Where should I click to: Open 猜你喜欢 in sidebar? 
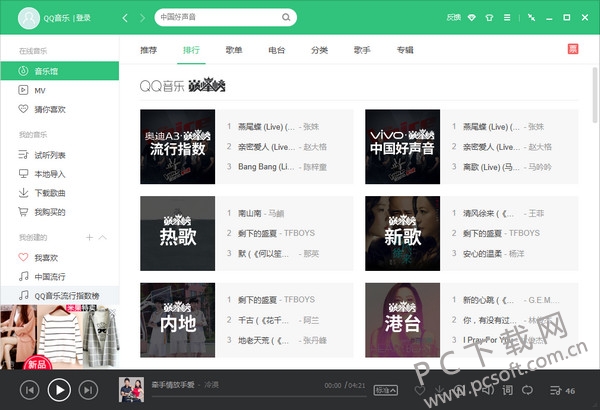click(x=60, y=109)
